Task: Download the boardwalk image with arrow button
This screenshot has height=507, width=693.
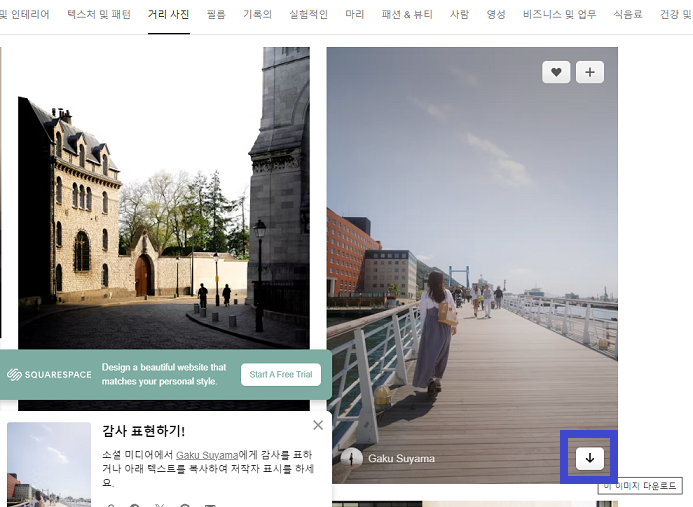Action: 590,458
